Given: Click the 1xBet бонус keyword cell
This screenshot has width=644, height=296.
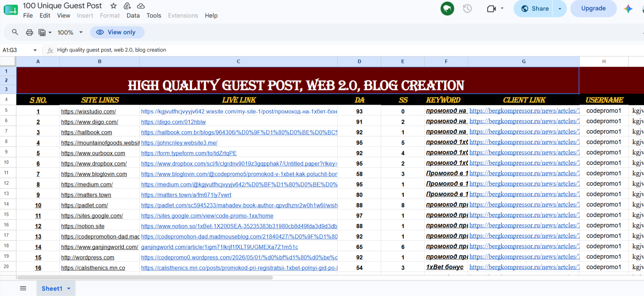Looking at the screenshot, I should pos(446,267).
